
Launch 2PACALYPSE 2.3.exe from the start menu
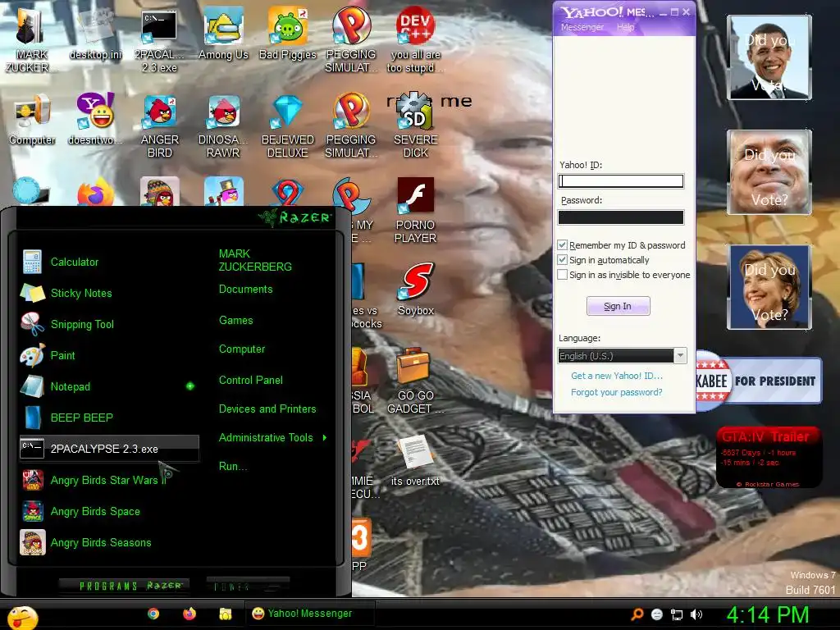pos(109,449)
